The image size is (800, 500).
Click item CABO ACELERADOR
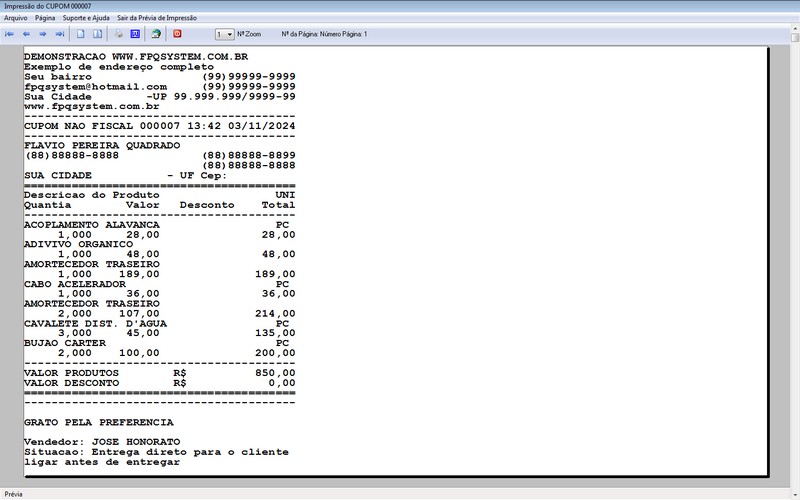click(75, 284)
